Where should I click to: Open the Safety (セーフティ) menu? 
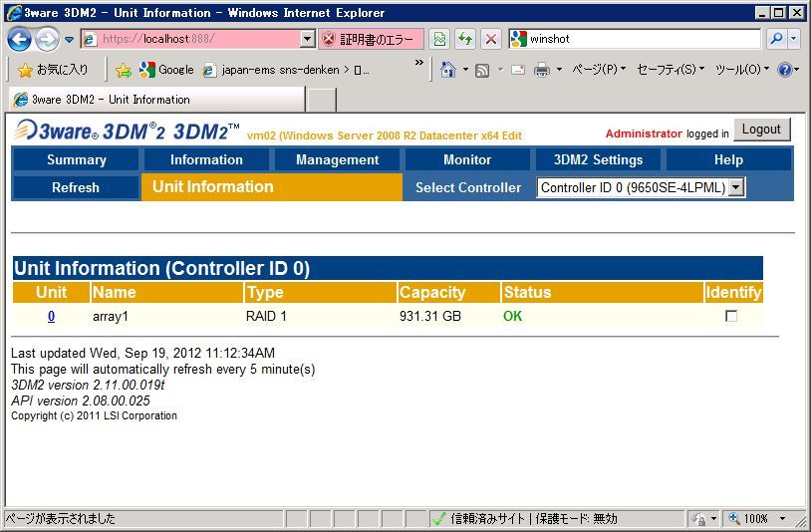(670, 70)
